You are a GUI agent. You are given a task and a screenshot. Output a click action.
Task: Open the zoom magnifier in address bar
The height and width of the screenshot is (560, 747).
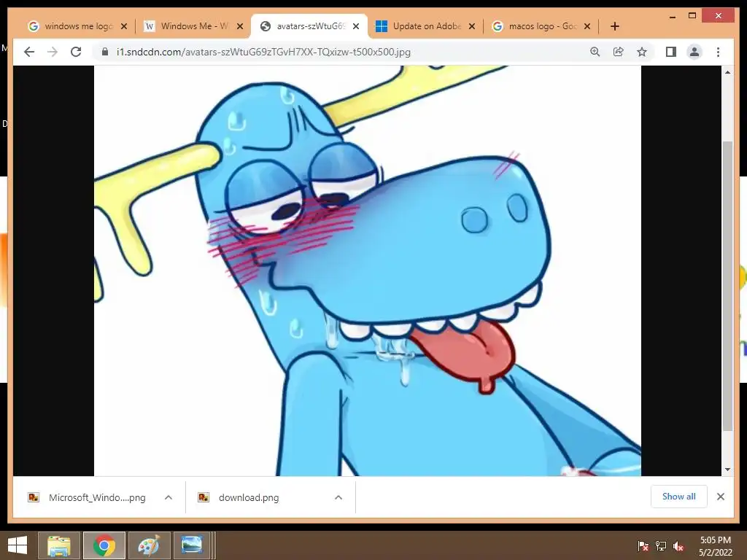pos(595,52)
